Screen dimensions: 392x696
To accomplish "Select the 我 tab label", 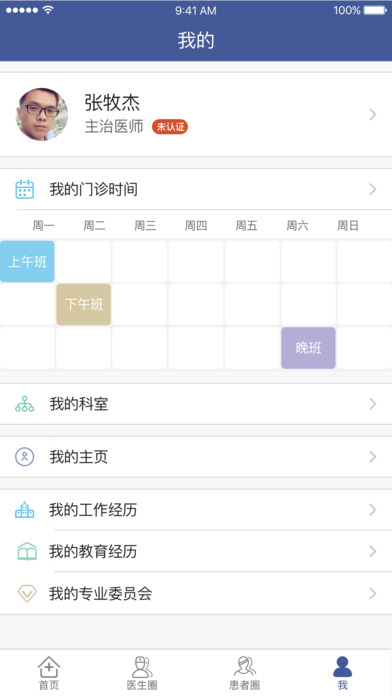I will 342,685.
